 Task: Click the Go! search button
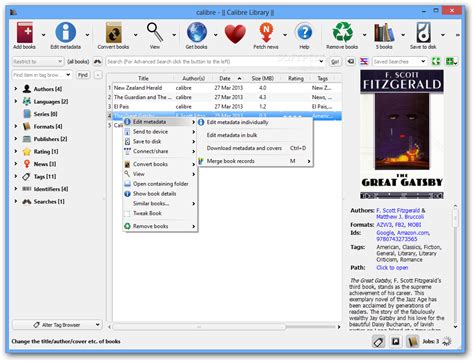(x=335, y=62)
